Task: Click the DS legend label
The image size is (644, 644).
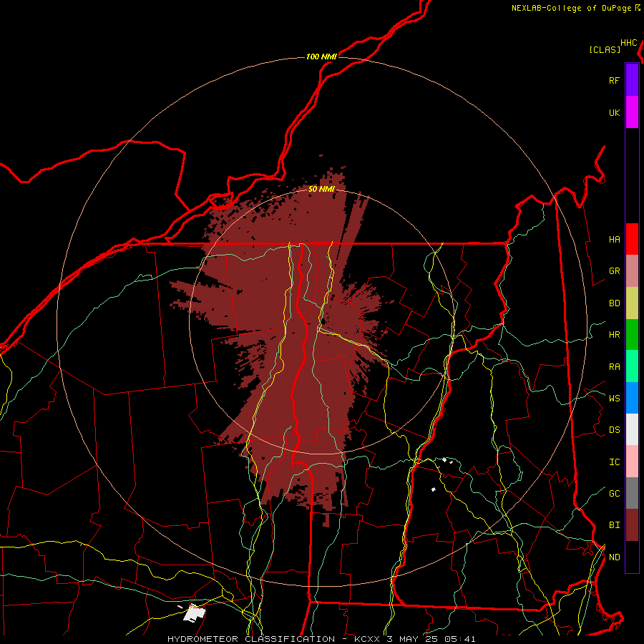Action: [x=614, y=430]
